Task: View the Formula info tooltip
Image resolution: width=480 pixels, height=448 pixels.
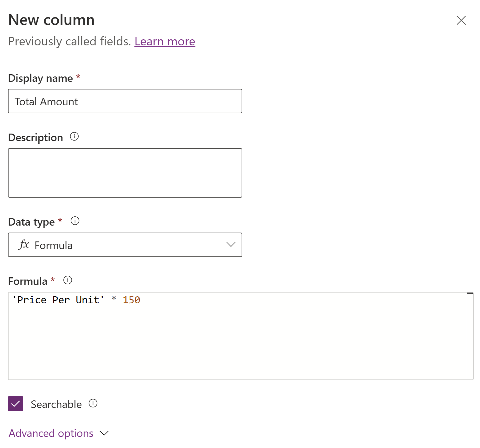Action: pyautogui.click(x=67, y=280)
